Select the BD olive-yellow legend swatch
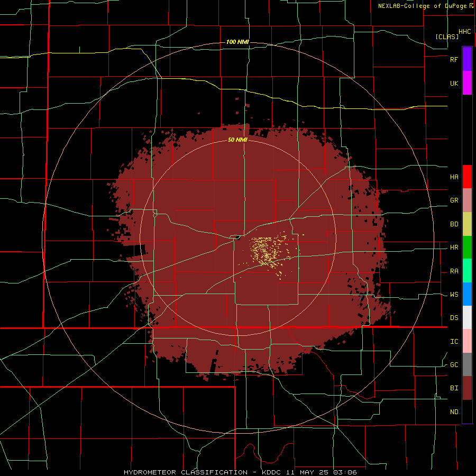This screenshot has height=476, width=476. 467,224
